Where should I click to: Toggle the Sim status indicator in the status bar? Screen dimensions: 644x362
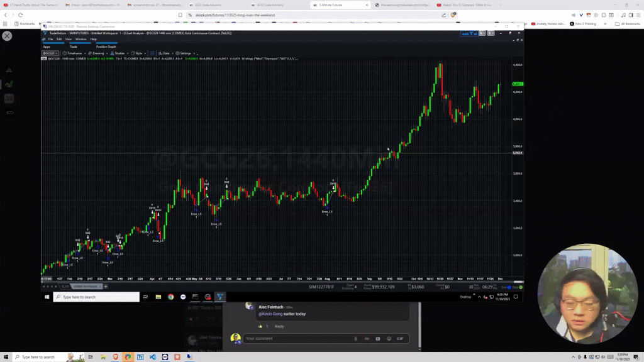click(x=510, y=286)
